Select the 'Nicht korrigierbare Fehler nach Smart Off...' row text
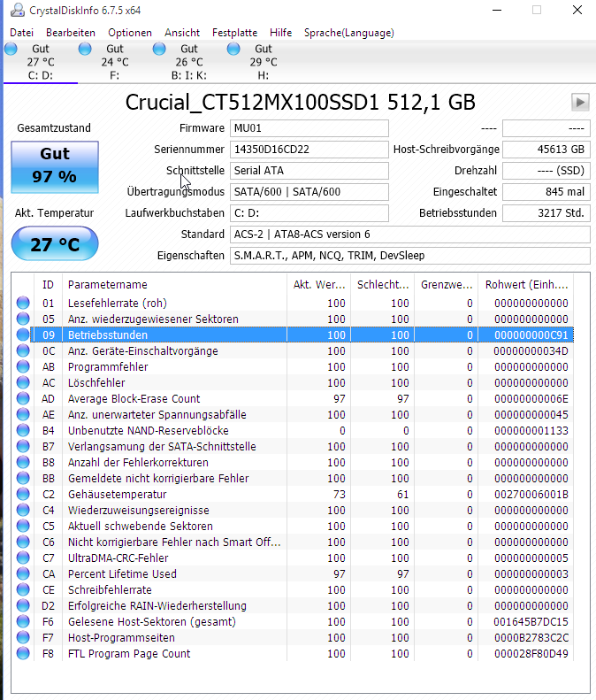 tap(174, 542)
